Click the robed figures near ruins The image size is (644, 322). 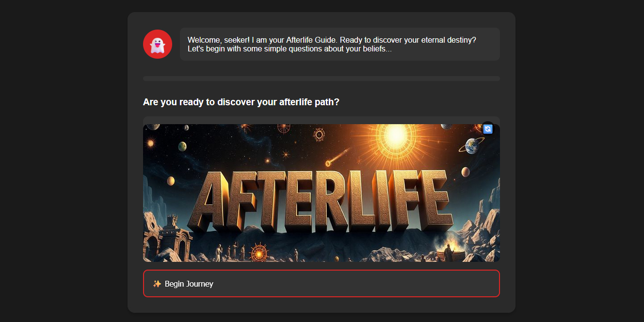click(x=232, y=250)
